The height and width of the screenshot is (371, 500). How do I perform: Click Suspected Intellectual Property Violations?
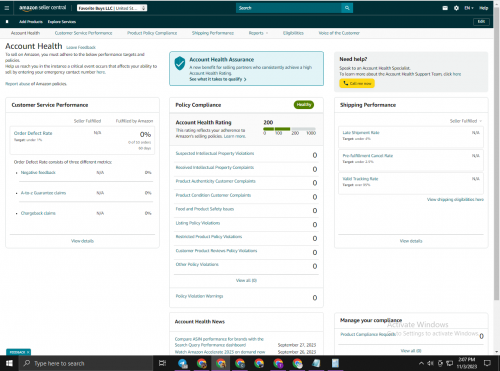click(x=215, y=153)
